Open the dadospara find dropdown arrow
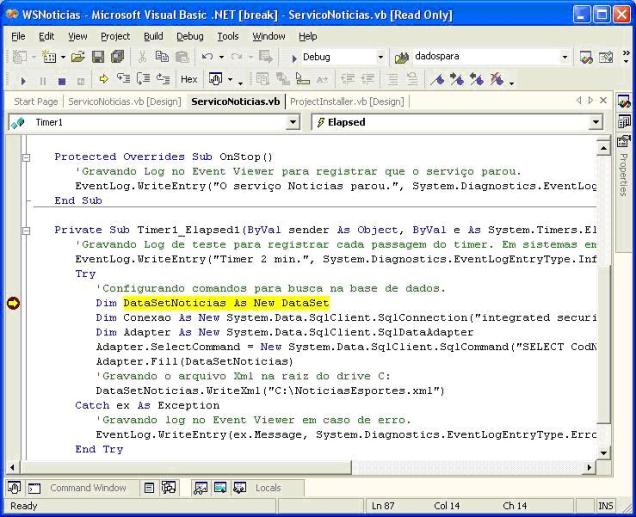 point(564,57)
